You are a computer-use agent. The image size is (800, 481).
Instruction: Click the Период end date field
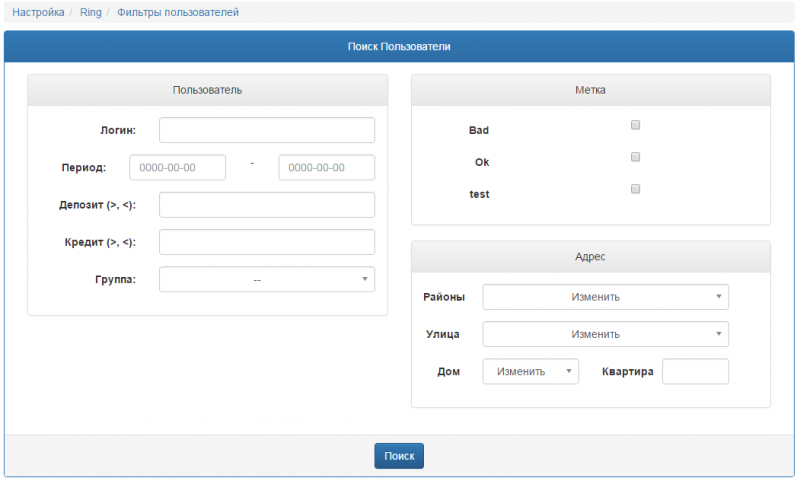pos(326,168)
